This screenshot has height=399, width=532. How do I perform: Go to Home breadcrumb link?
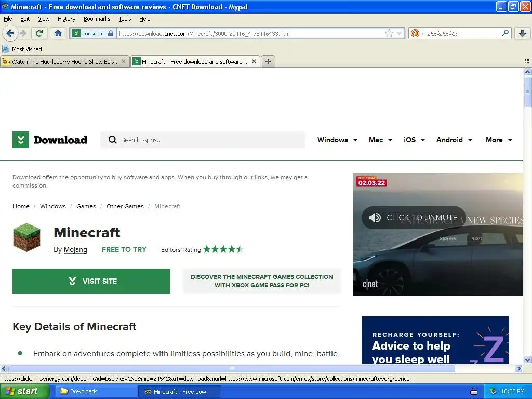[21, 206]
